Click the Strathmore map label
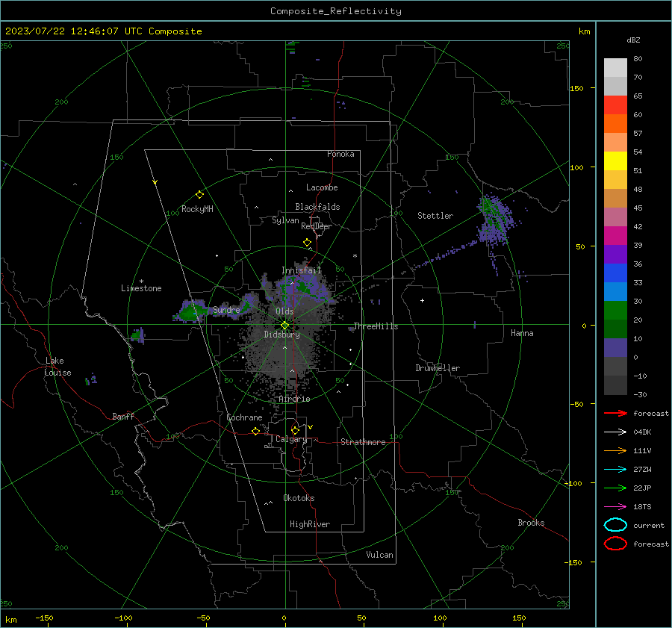 click(x=363, y=442)
